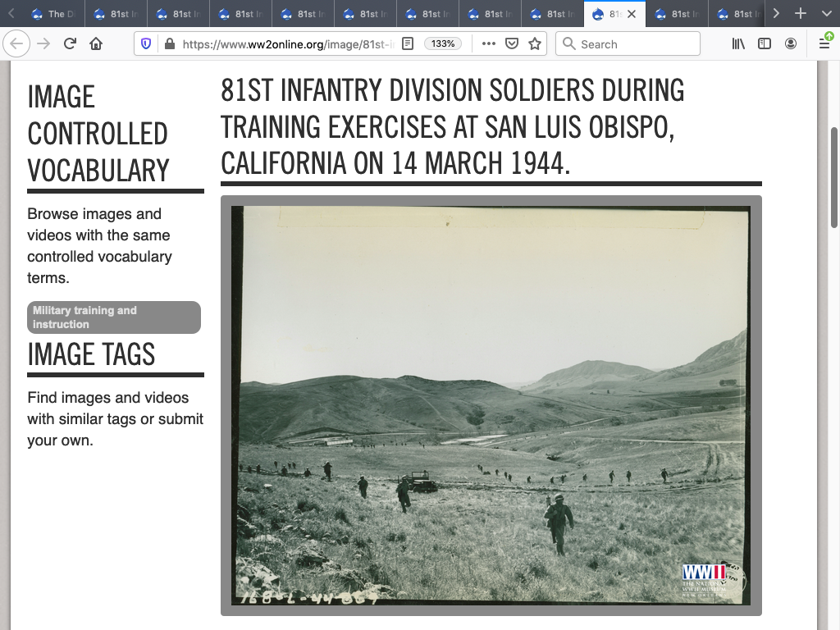
Task: Open the Firefox hamburger application menu
Action: (824, 44)
